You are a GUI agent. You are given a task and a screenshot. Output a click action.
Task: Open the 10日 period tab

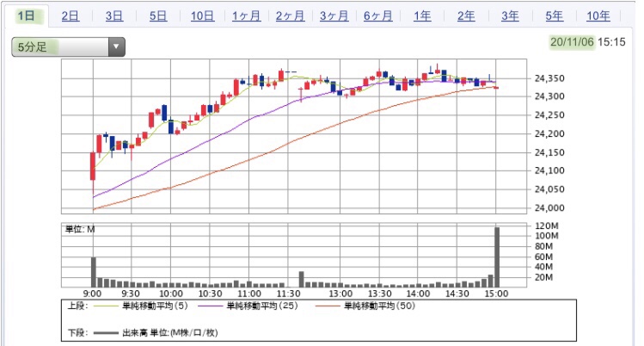click(202, 16)
